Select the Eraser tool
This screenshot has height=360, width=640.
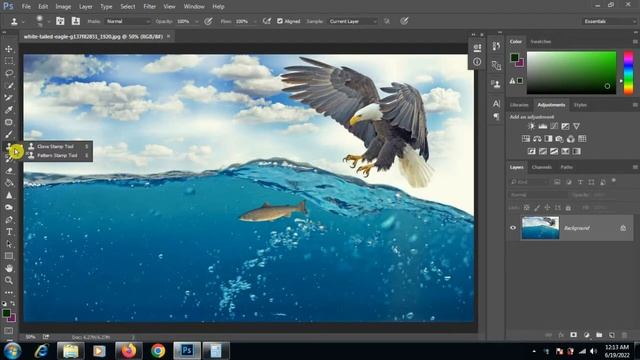point(9,171)
